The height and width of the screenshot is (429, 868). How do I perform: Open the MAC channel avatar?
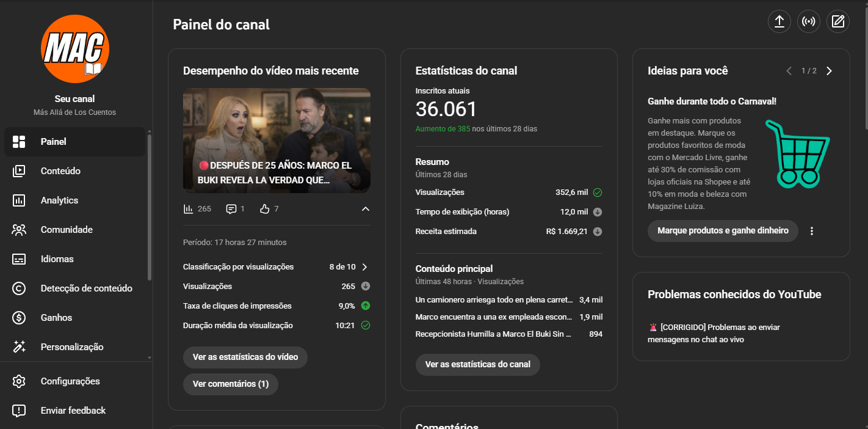coord(74,49)
